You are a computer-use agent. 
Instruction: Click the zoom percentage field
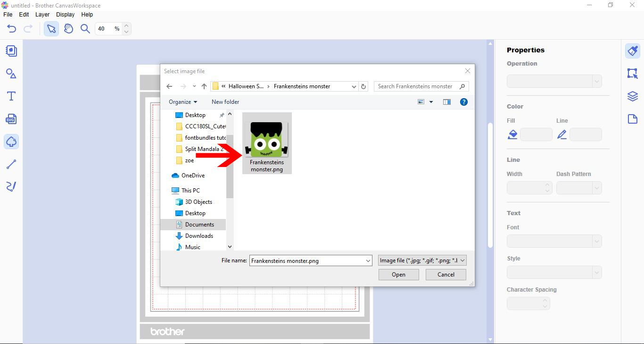pyautogui.click(x=108, y=29)
